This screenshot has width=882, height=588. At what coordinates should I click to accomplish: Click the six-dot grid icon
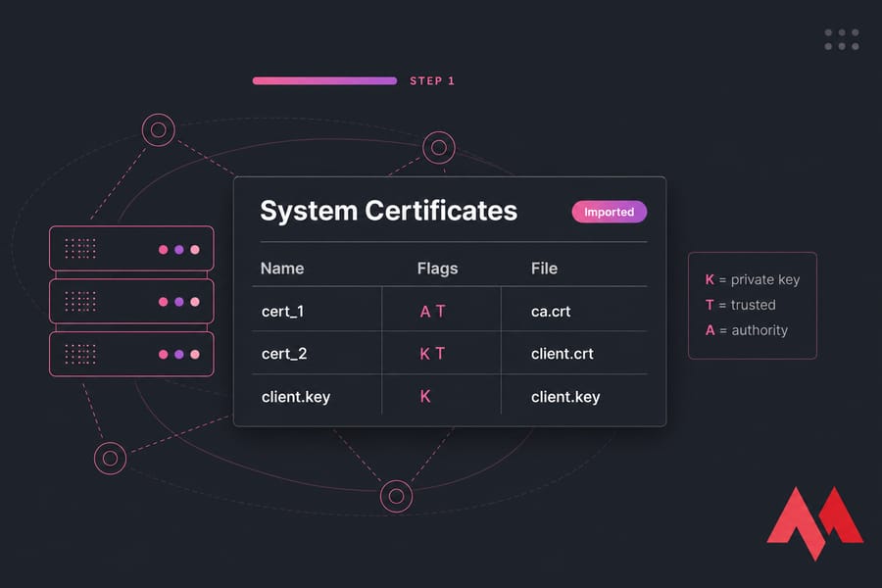[842, 39]
